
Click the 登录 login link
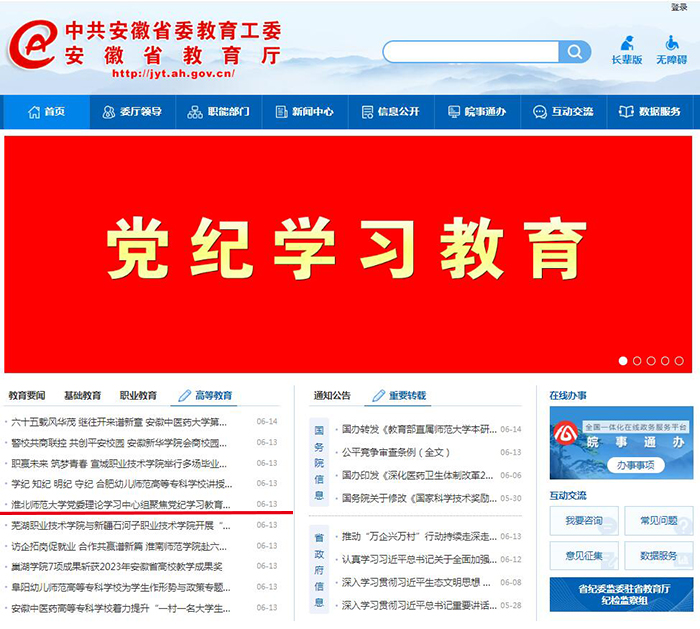click(x=679, y=7)
